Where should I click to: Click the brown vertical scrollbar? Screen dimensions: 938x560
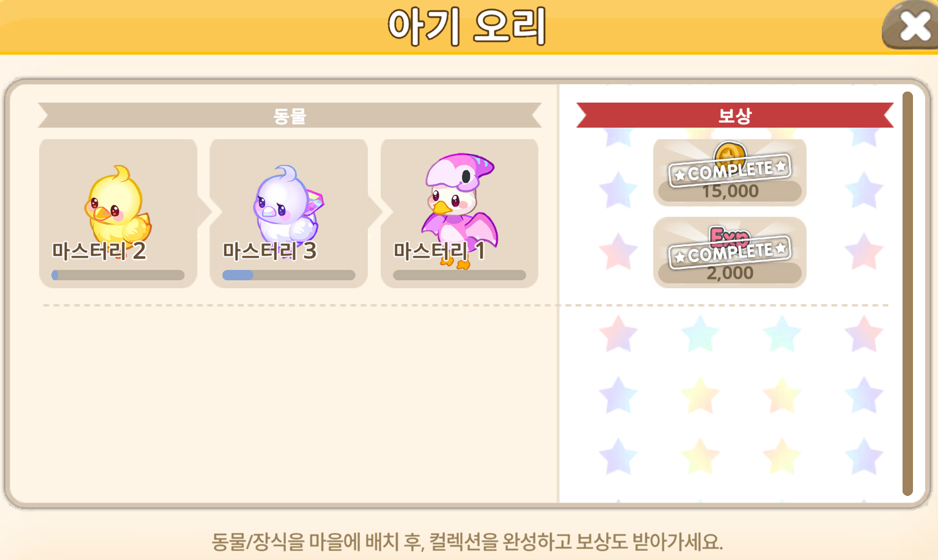(x=907, y=293)
